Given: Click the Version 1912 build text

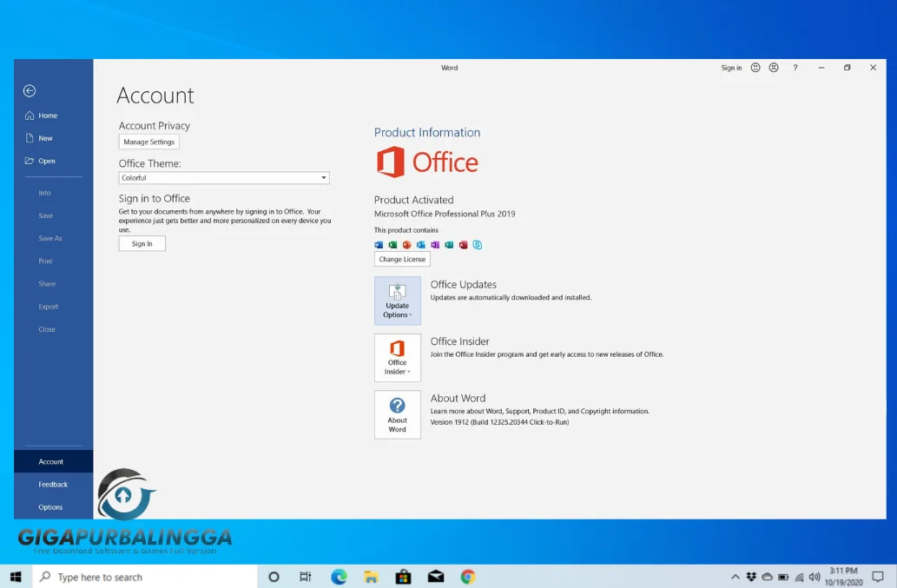Looking at the screenshot, I should pos(499,422).
